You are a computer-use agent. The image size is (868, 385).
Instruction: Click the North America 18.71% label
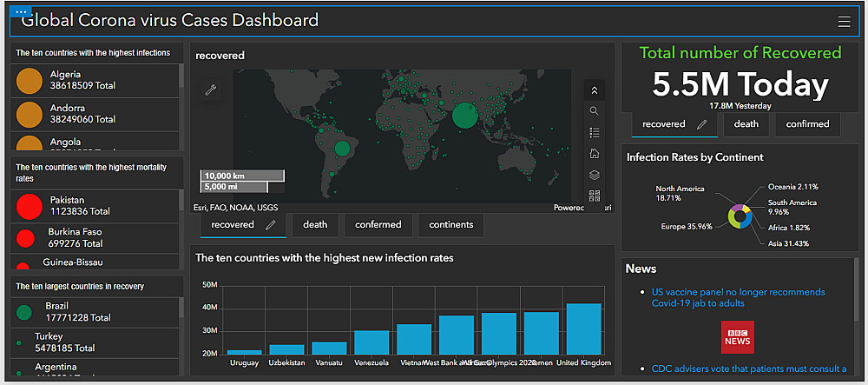[681, 193]
